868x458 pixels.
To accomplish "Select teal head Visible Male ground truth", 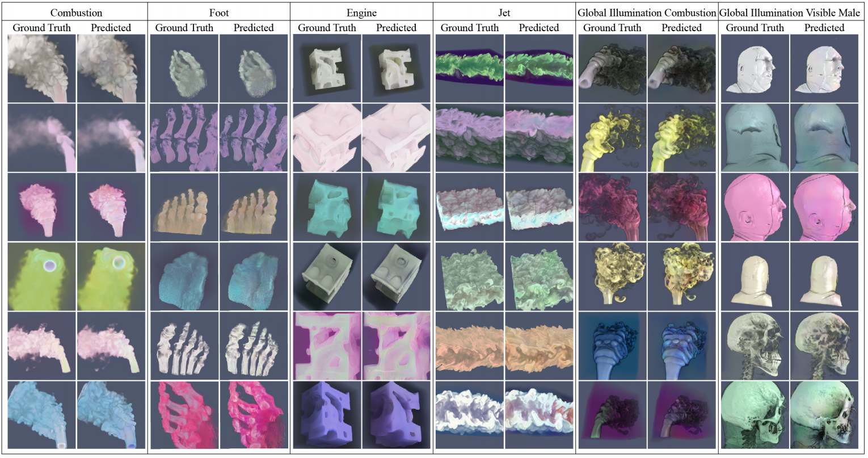I will click(x=755, y=137).
